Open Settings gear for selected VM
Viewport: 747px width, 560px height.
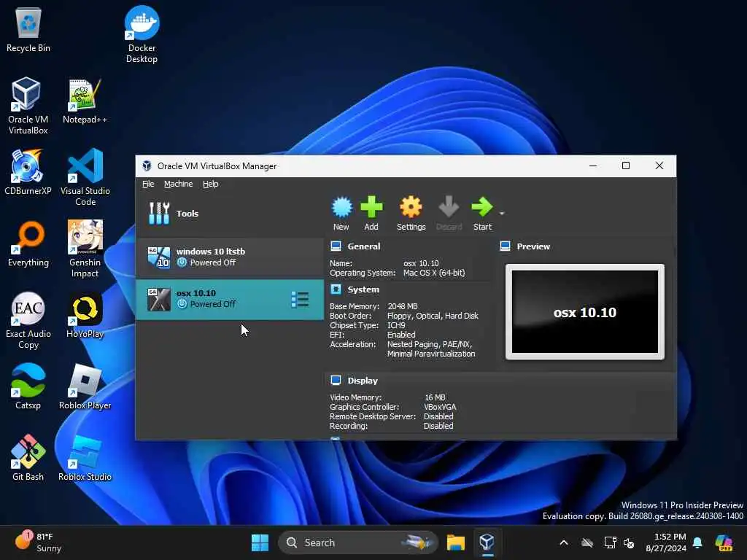pyautogui.click(x=411, y=213)
